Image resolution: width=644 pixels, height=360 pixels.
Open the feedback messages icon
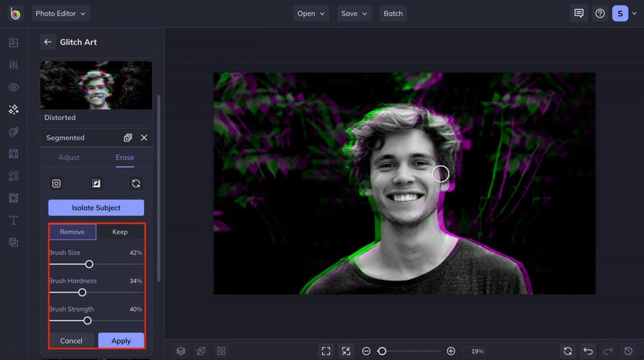click(579, 14)
